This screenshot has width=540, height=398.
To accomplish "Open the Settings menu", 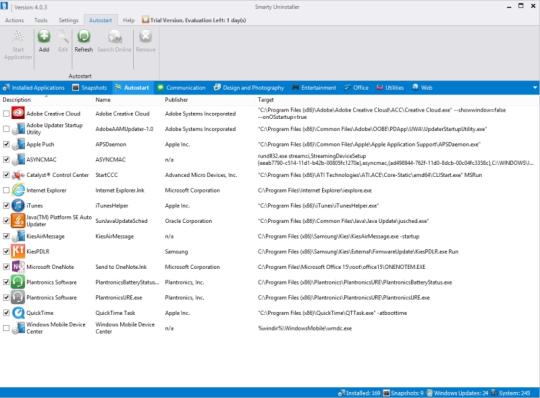I will coord(68,20).
